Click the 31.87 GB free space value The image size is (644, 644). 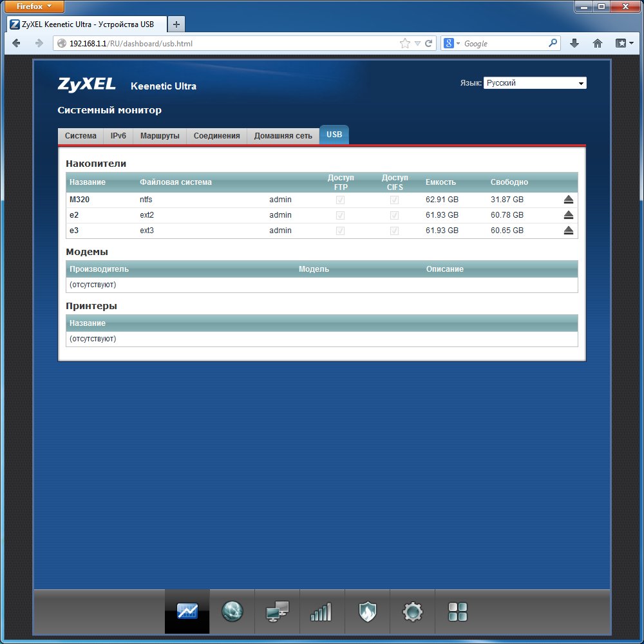(x=507, y=200)
